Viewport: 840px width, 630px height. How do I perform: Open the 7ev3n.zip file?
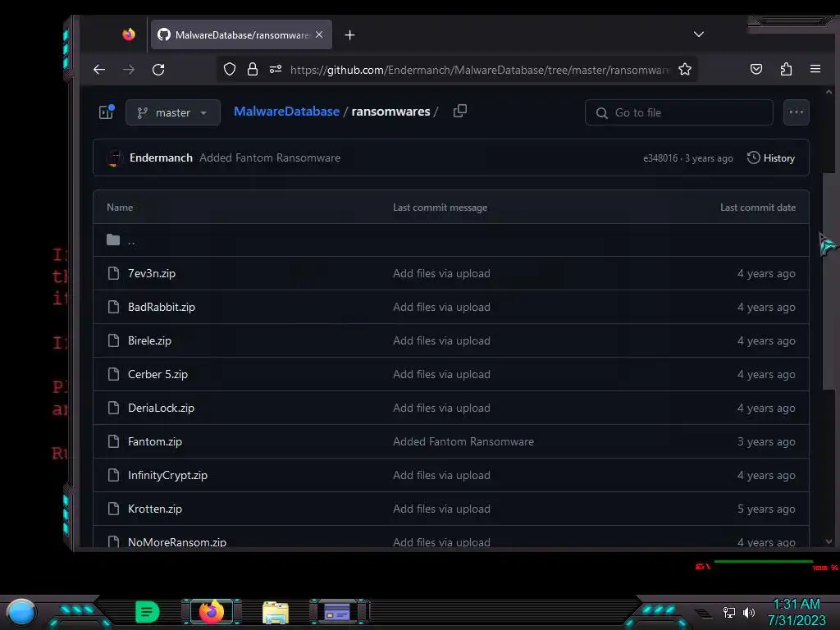pyautogui.click(x=152, y=273)
